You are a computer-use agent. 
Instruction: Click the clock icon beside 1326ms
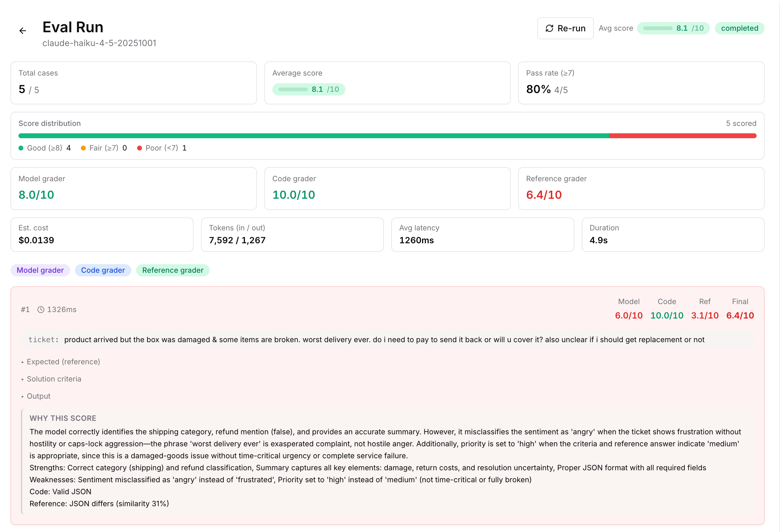pos(41,310)
